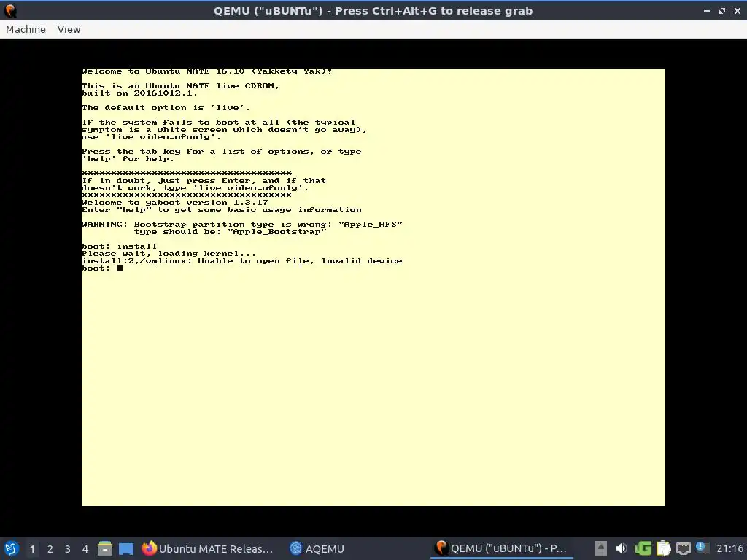Maximize the QEMU window

pos(722,10)
